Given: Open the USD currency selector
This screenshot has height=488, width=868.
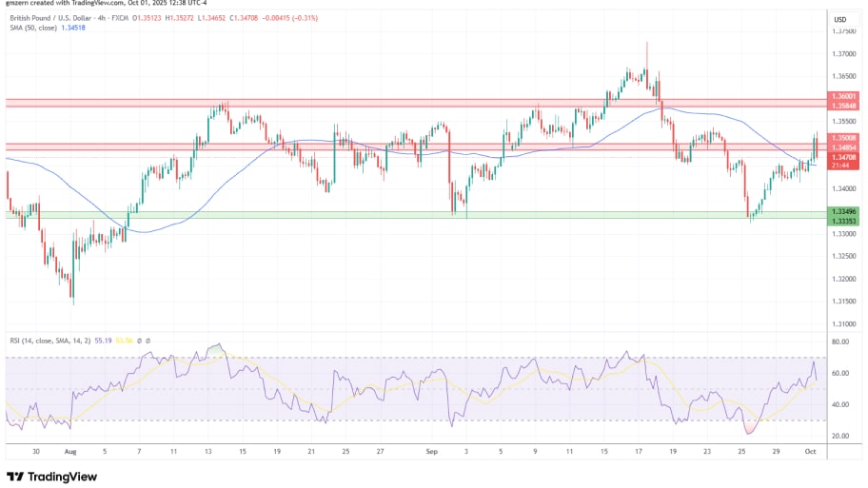Looking at the screenshot, I should click(x=840, y=19).
